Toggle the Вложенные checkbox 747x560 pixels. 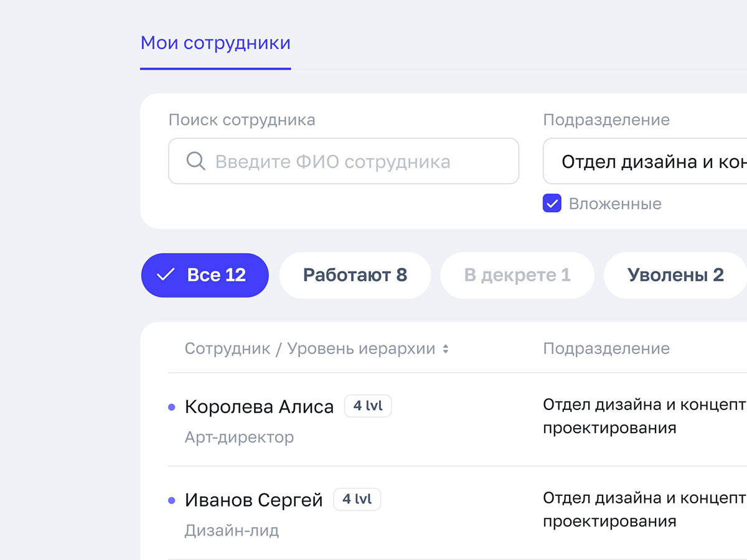(x=552, y=203)
